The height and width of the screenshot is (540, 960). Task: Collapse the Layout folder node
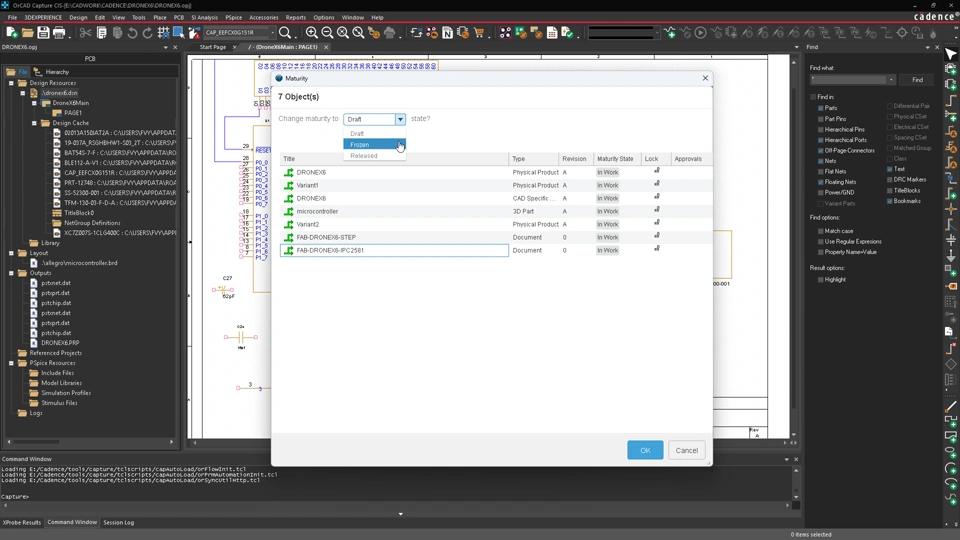pyautogui.click(x=11, y=253)
